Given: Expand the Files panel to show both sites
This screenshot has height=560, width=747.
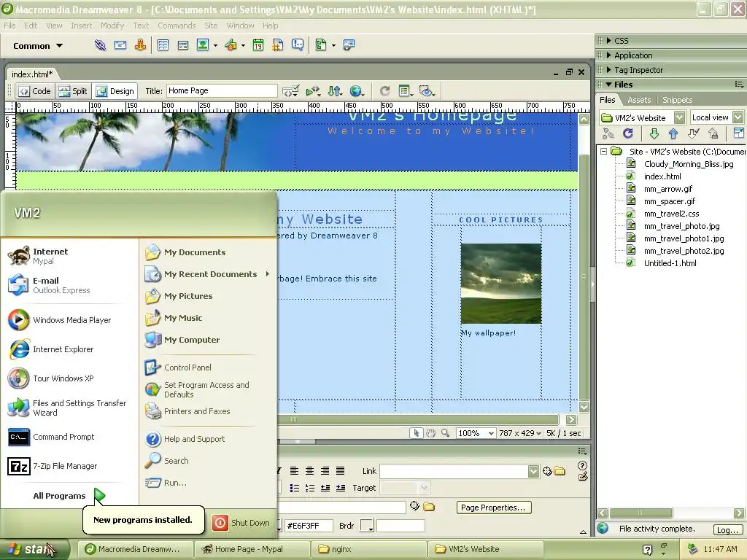Looking at the screenshot, I should pos(738,134).
